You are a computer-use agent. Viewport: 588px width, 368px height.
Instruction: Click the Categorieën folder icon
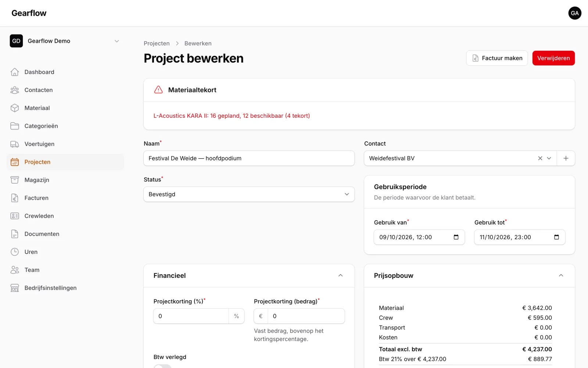pyautogui.click(x=15, y=126)
